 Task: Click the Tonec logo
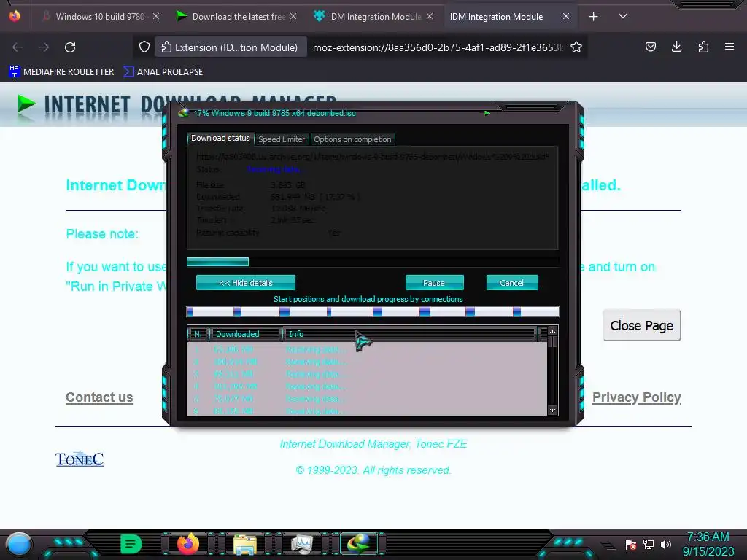pyautogui.click(x=80, y=459)
